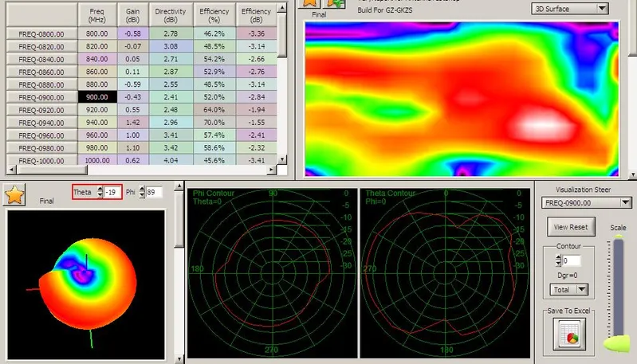Click the Contour input field showing 0
The image size is (637, 364).
pos(572,260)
